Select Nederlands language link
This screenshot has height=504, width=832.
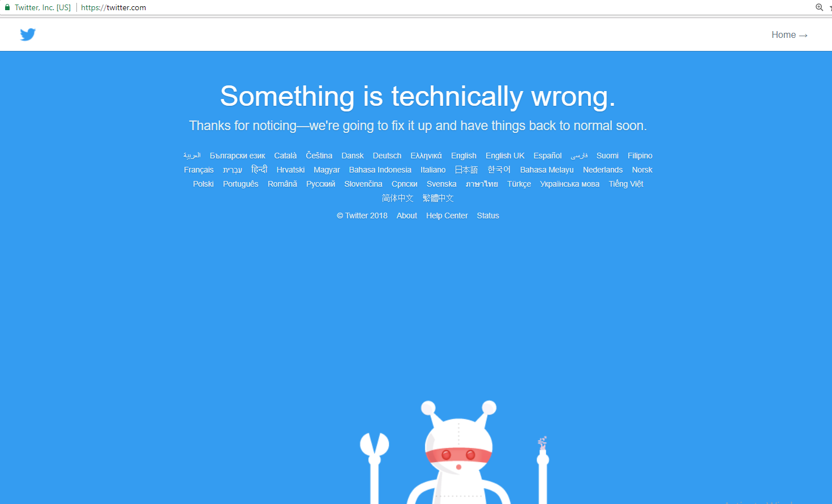pyautogui.click(x=603, y=170)
